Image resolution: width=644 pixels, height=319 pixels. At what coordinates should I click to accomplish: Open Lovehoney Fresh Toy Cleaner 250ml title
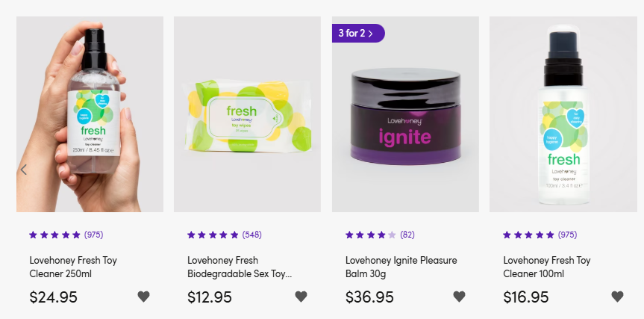click(73, 267)
